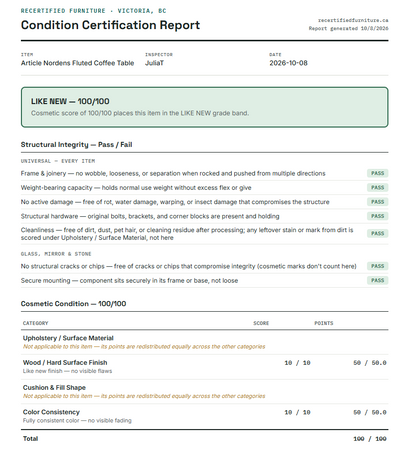The image size is (416, 451).
Task: Click Color Consistency score '10 / 10'
Action: point(297,413)
